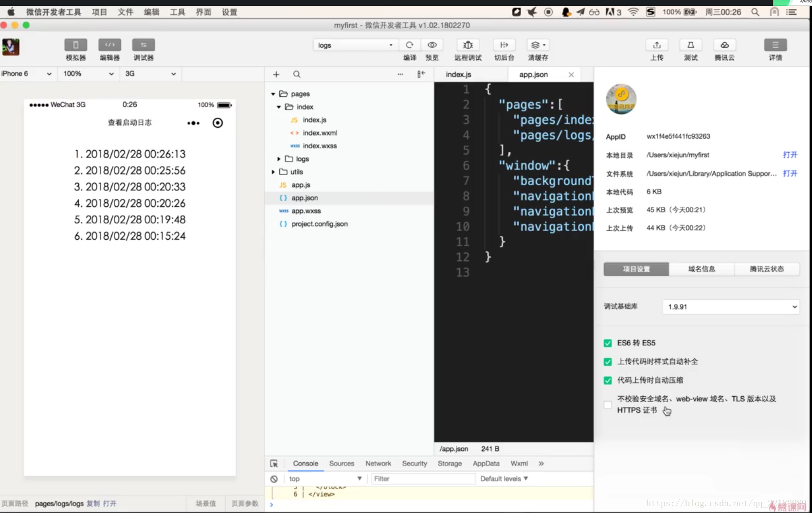Open the Tencent Cloud icon
The height and width of the screenshot is (513, 812).
(724, 45)
